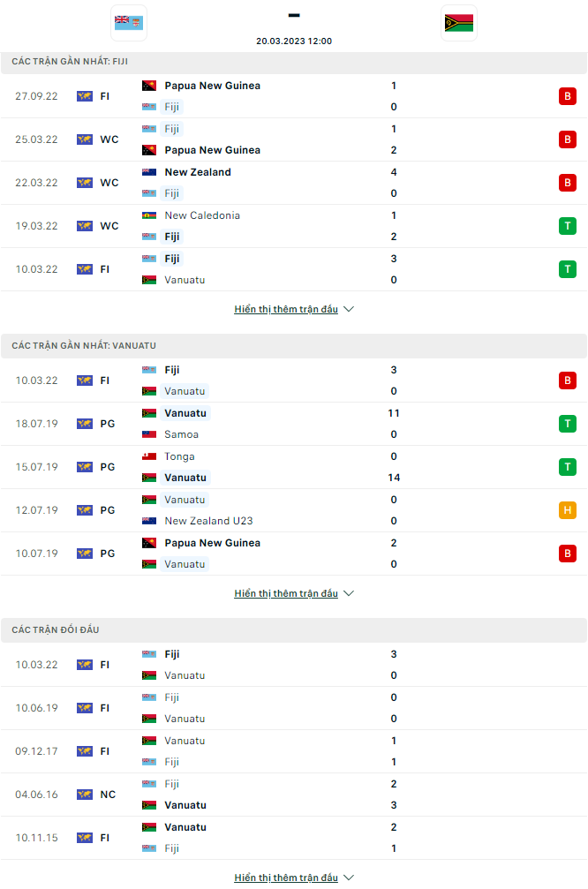This screenshot has width=588, height=889.
Task: Click the red B result badge on 27.09.22 row
Action: [x=568, y=96]
